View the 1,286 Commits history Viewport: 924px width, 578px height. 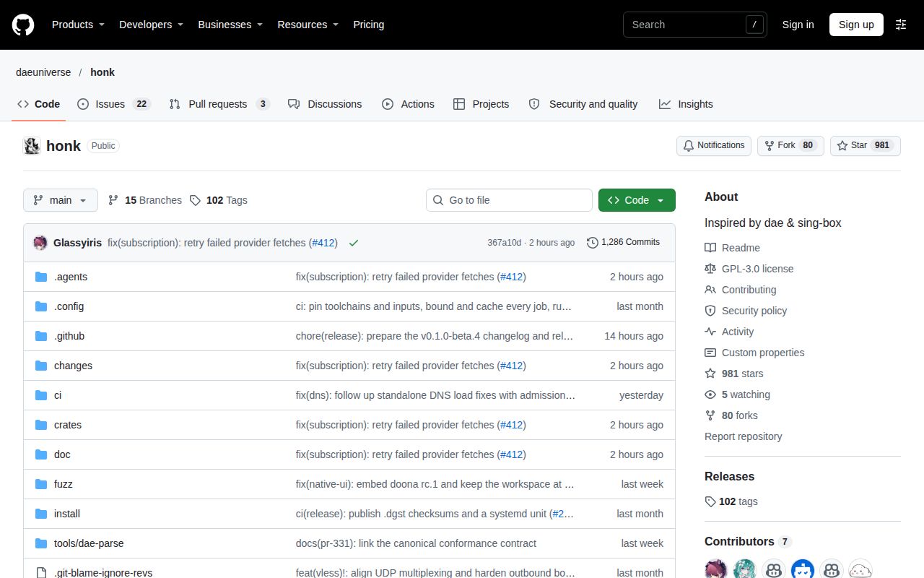point(623,243)
